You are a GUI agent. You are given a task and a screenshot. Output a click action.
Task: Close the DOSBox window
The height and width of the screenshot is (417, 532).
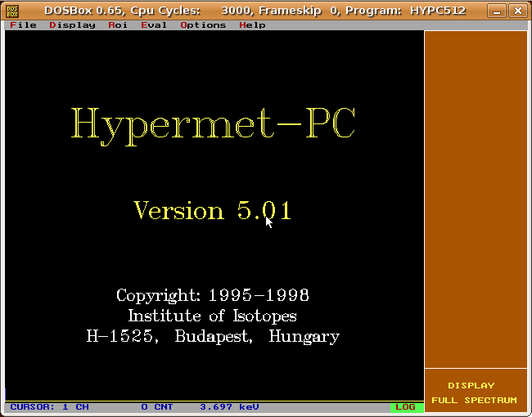tap(518, 11)
